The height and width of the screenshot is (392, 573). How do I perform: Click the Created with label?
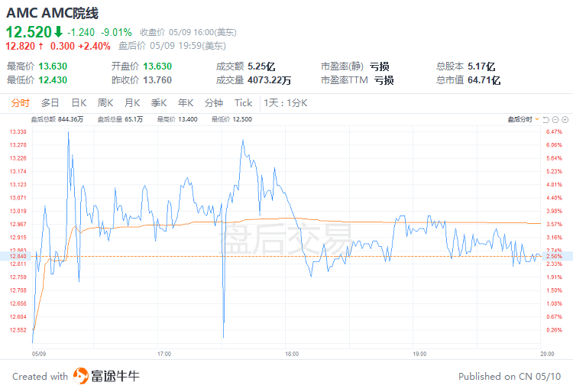pyautogui.click(x=40, y=376)
